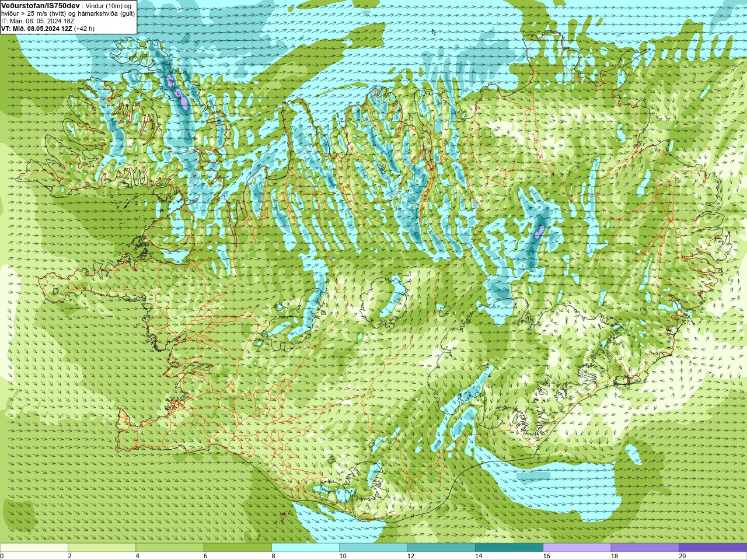Image resolution: width=747 pixels, height=560 pixels.
Task: Click the '0' label under the legend
Action: pyautogui.click(x=2, y=556)
